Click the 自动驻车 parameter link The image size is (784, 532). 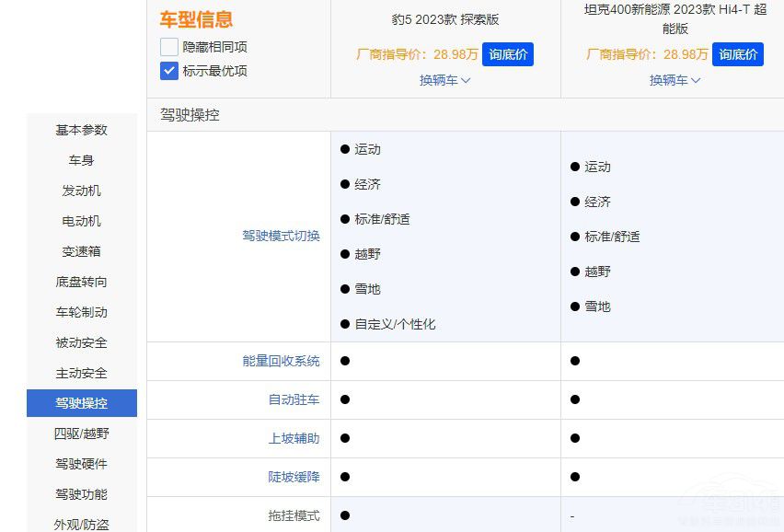(x=294, y=399)
